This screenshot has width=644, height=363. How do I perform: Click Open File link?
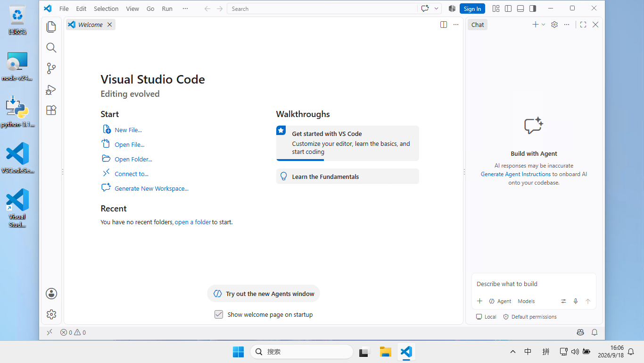click(130, 144)
